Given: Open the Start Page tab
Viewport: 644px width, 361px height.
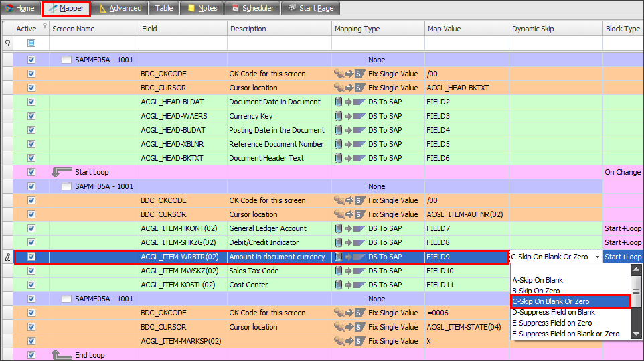Looking at the screenshot, I should 311,8.
